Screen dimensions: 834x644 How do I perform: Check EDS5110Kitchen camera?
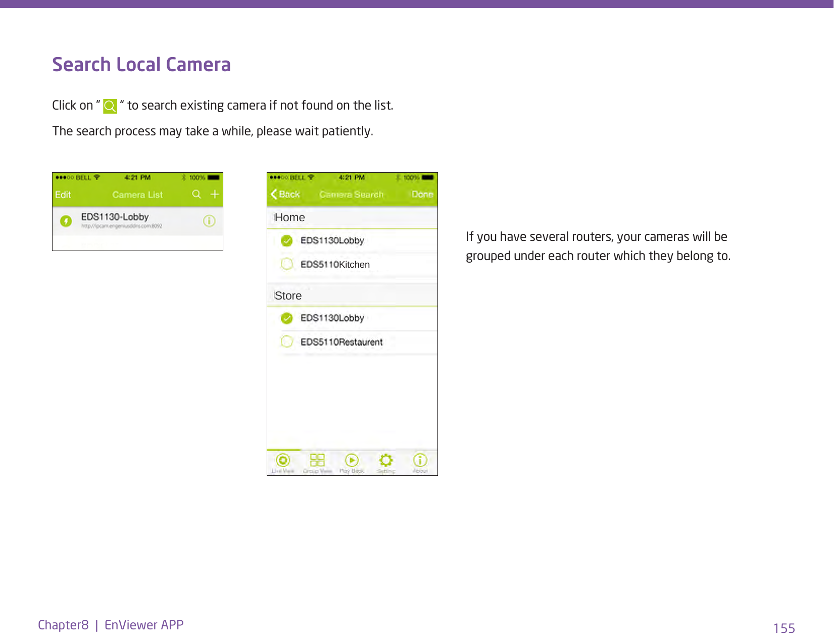pyautogui.click(x=286, y=264)
